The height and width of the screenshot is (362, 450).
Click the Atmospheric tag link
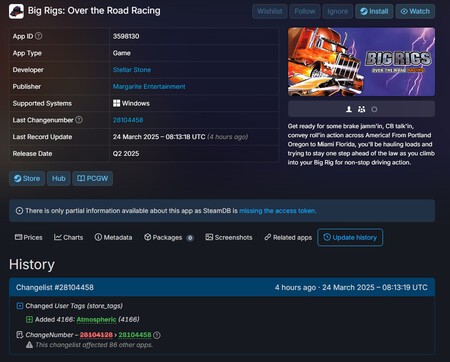(x=96, y=319)
